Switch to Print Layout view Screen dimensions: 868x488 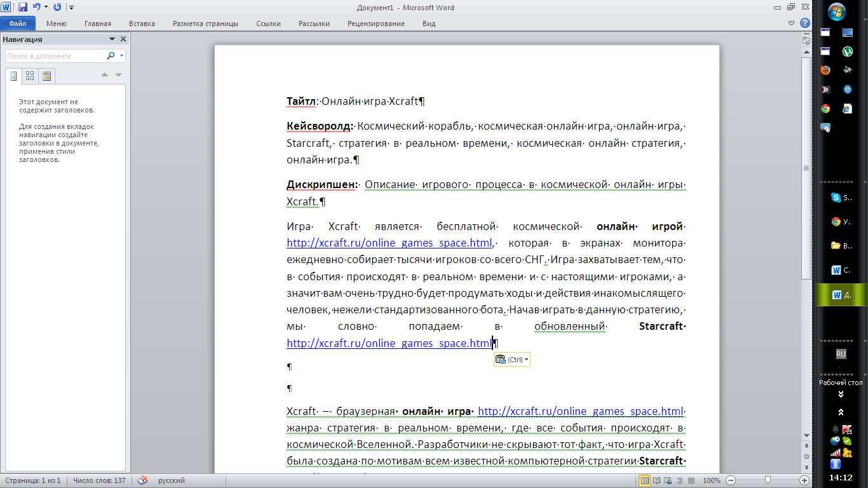[x=645, y=480]
